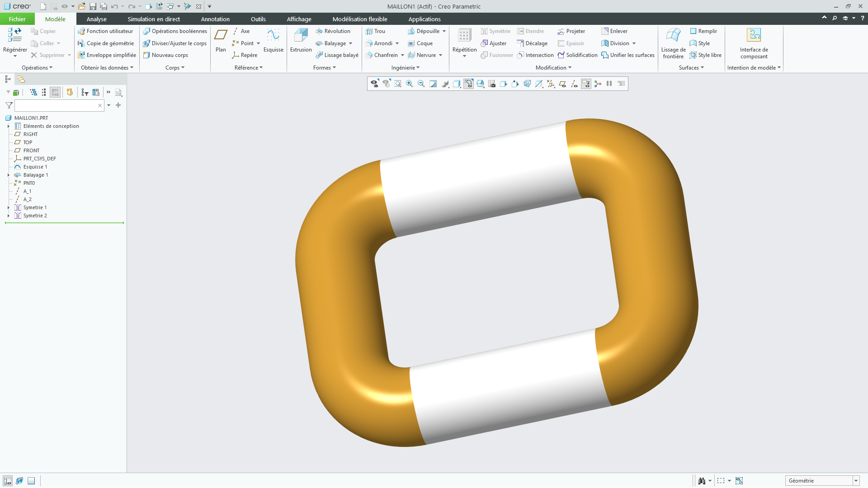The height and width of the screenshot is (488, 868).
Task: Expand the Balayage 1 tree node
Action: (x=8, y=175)
